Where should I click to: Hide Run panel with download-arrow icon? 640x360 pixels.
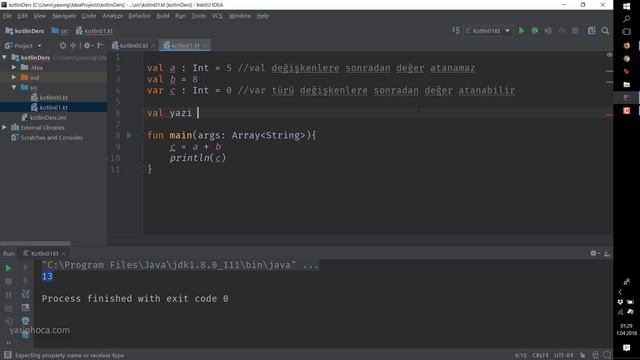pos(607,253)
